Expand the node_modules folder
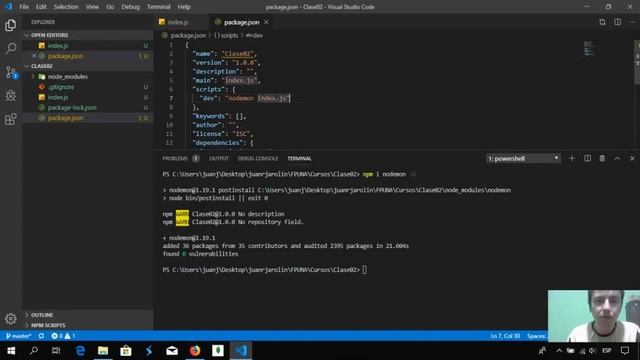This screenshot has width=640, height=360. [88, 76]
